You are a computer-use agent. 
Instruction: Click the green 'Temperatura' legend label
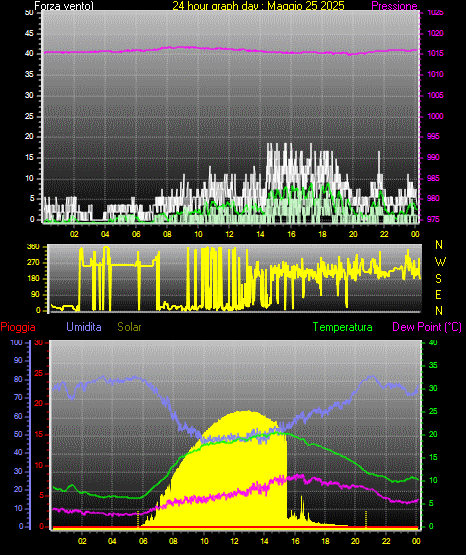(x=343, y=327)
